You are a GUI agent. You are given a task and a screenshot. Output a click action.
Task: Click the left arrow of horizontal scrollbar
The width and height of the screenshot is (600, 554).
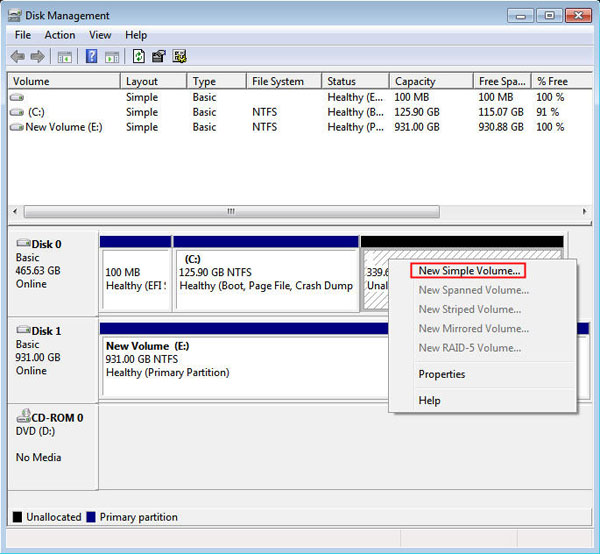(x=15, y=211)
